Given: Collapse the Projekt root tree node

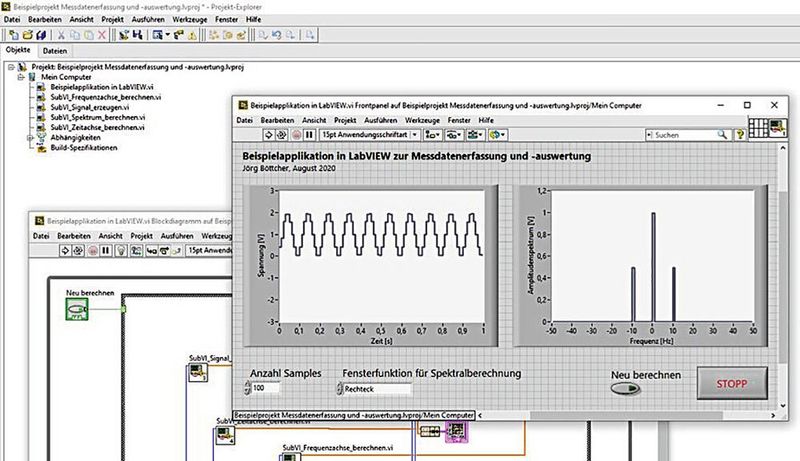Looking at the screenshot, I should (11, 67).
